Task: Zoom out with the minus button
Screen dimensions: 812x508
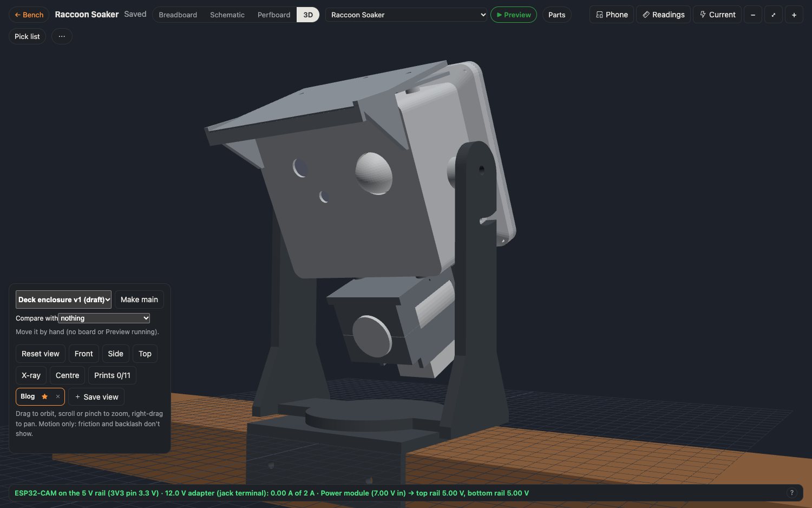Action: click(753, 15)
